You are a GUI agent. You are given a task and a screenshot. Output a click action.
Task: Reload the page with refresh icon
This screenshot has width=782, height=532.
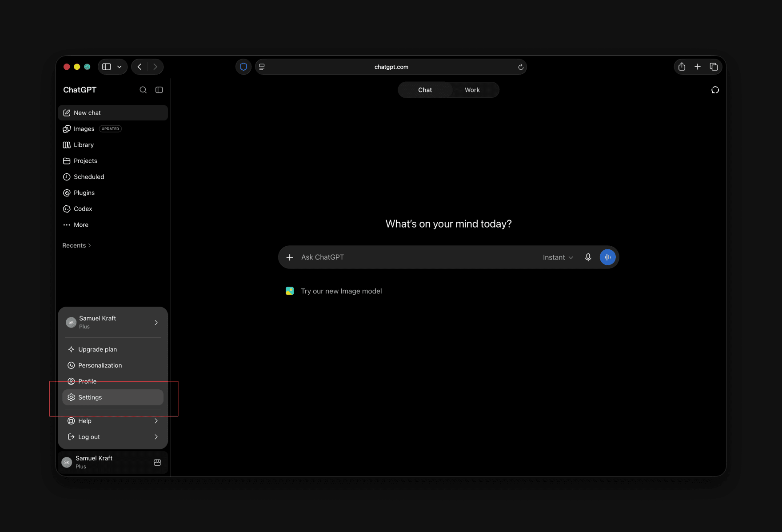pos(521,67)
